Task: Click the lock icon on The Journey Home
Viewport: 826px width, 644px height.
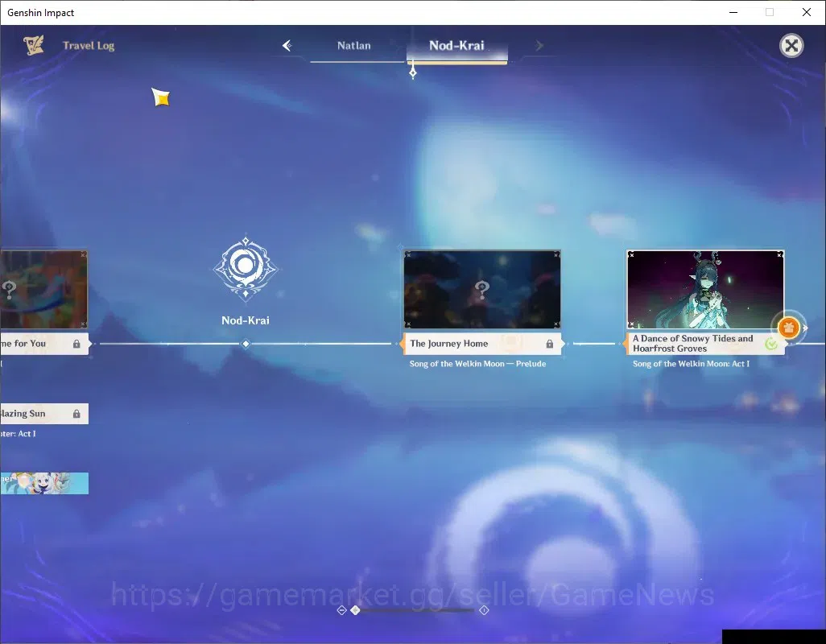Action: click(x=549, y=344)
